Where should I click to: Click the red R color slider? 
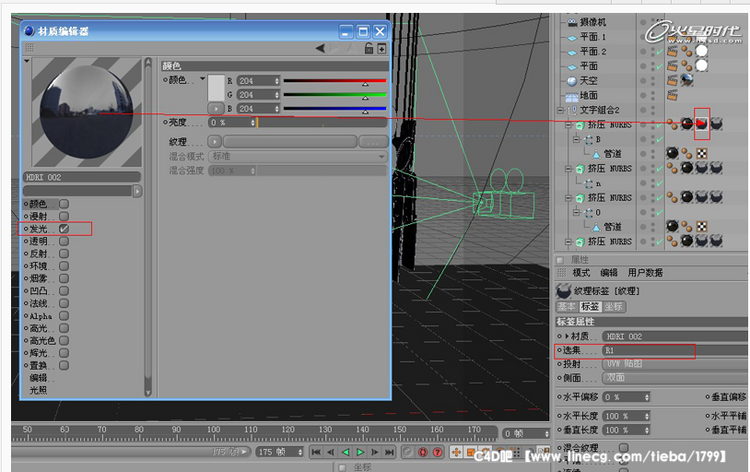[x=335, y=81]
